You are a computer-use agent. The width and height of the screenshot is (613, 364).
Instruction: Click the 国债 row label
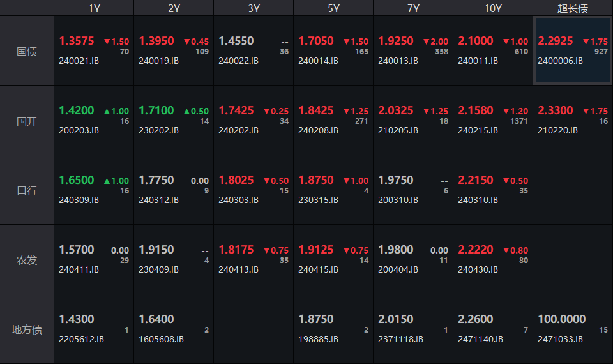click(x=27, y=51)
